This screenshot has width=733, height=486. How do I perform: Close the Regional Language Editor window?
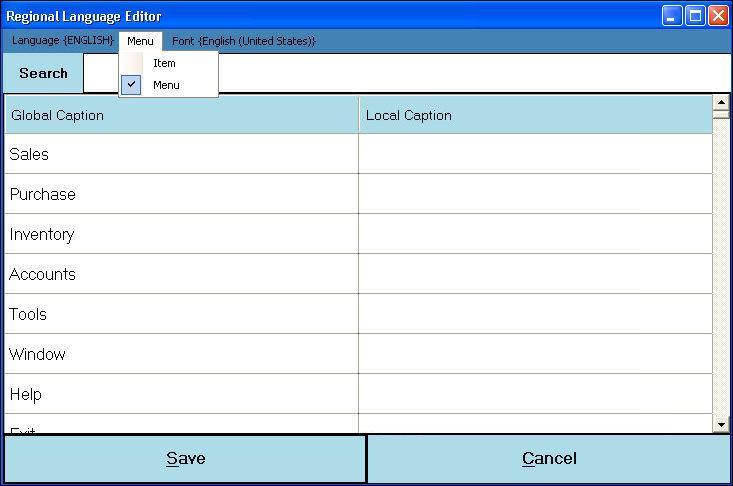[x=718, y=16]
